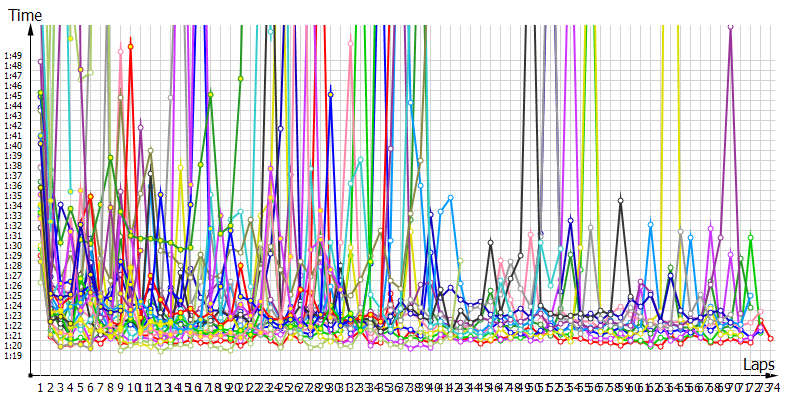Image resolution: width=800 pixels, height=400 pixels.
Task: Select the last red data point at lap 74
Action: coord(770,340)
